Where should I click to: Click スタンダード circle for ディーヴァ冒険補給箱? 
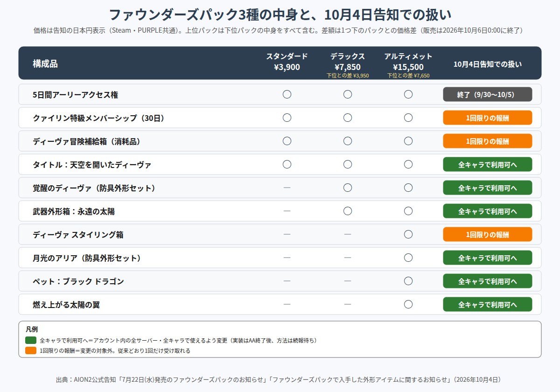coord(287,141)
